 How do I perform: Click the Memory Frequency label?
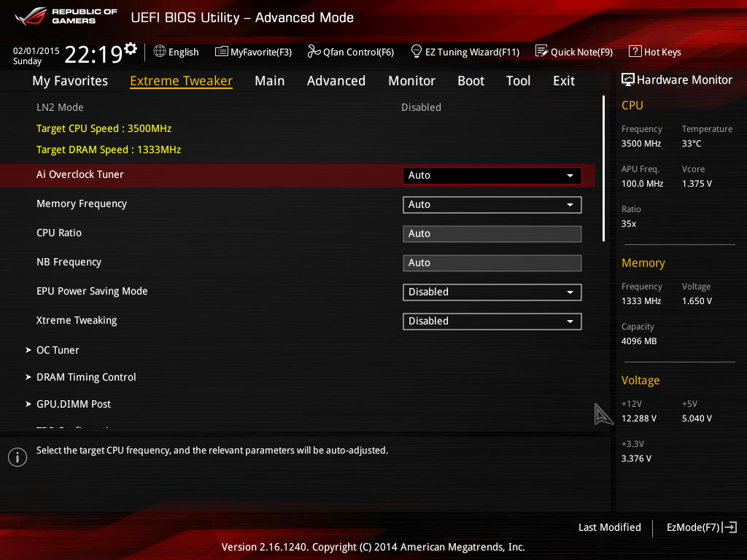point(82,204)
